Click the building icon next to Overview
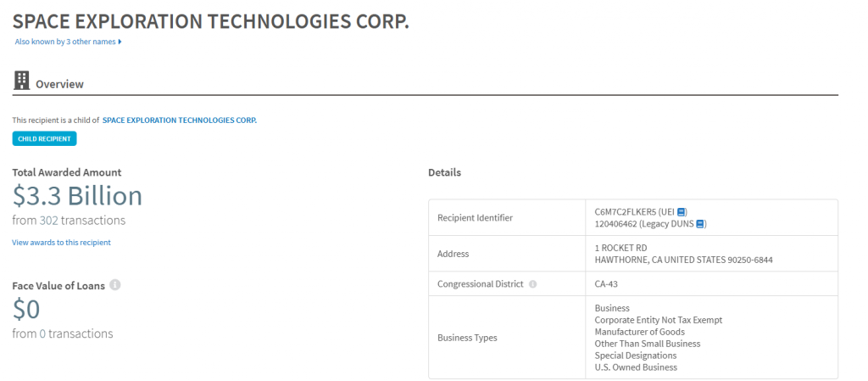The height and width of the screenshot is (381, 868). pos(21,81)
